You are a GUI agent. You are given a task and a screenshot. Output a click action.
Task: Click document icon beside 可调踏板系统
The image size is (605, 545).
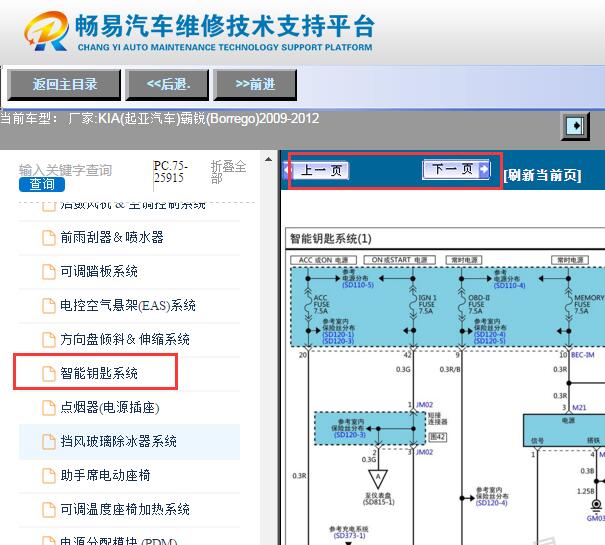[49, 271]
